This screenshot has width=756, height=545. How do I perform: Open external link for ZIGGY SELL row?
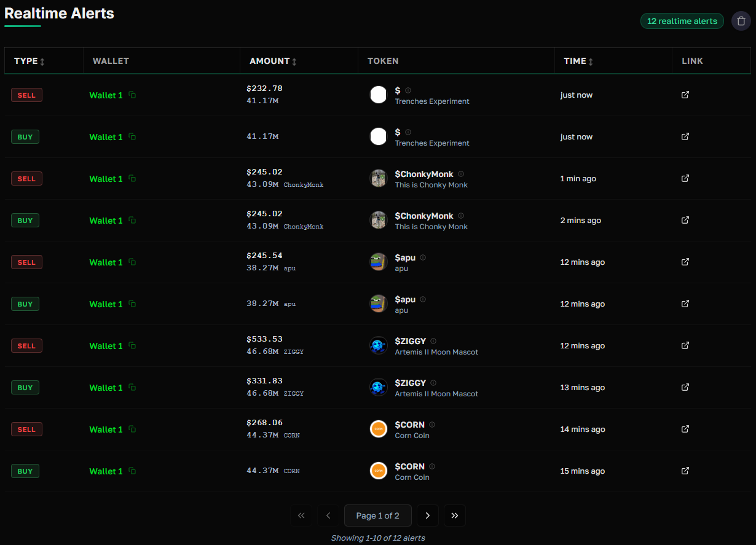685,345
